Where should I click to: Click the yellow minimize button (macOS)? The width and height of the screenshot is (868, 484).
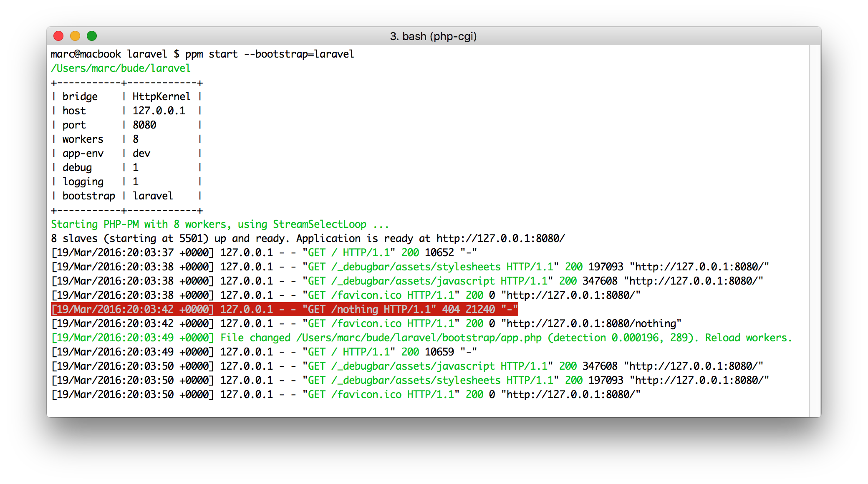point(74,37)
